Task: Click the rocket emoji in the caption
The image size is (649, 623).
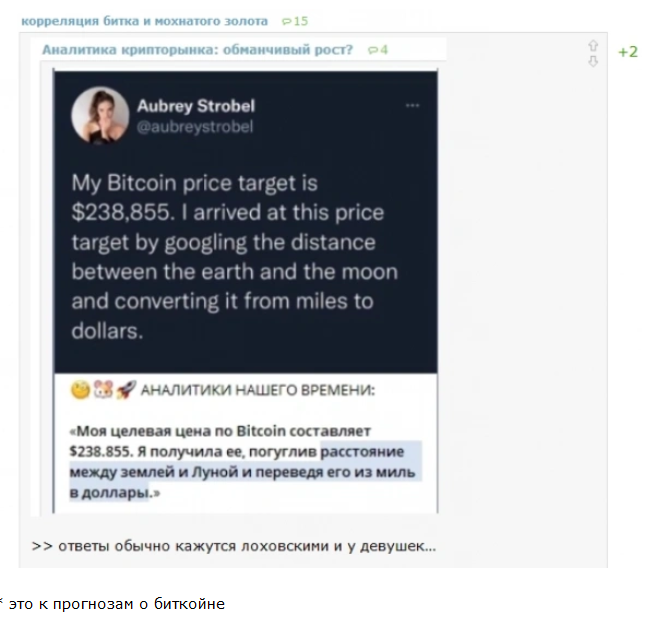Action: click(x=126, y=390)
